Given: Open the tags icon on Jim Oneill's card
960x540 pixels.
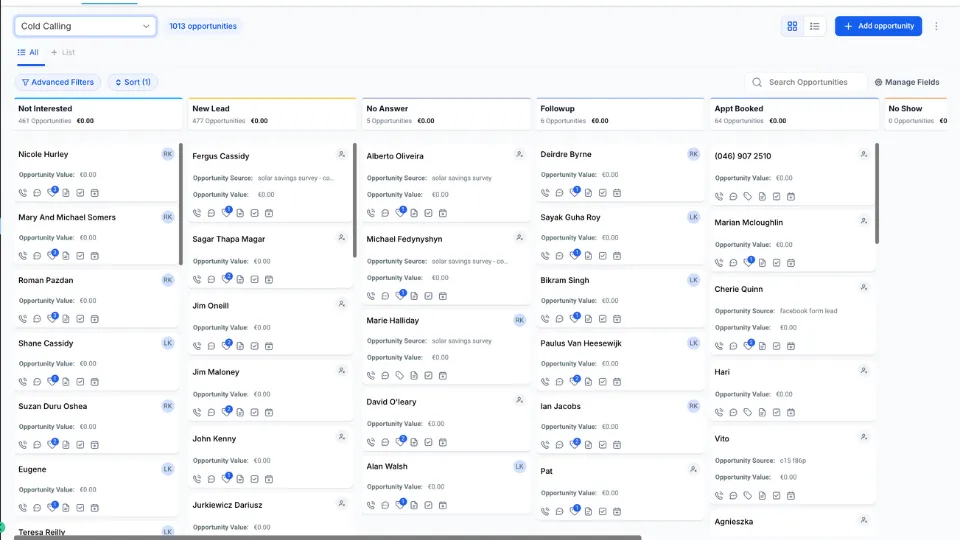Looking at the screenshot, I should click(x=227, y=346).
